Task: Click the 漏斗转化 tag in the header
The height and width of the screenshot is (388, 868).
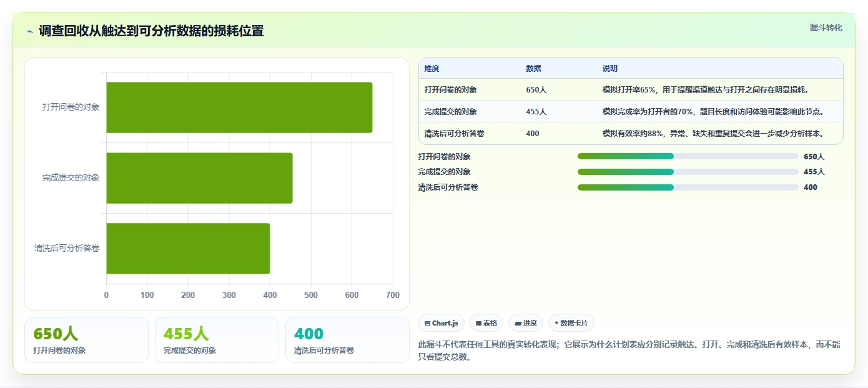Action: point(826,27)
